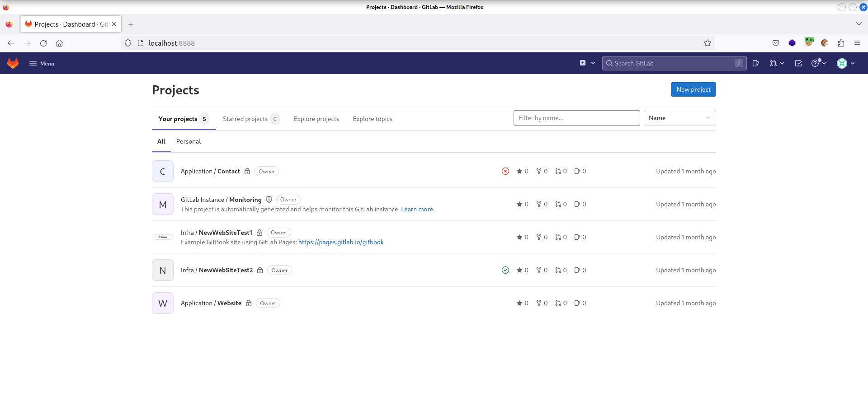Focus the Search GitLab field
The image size is (868, 415).
674,63
